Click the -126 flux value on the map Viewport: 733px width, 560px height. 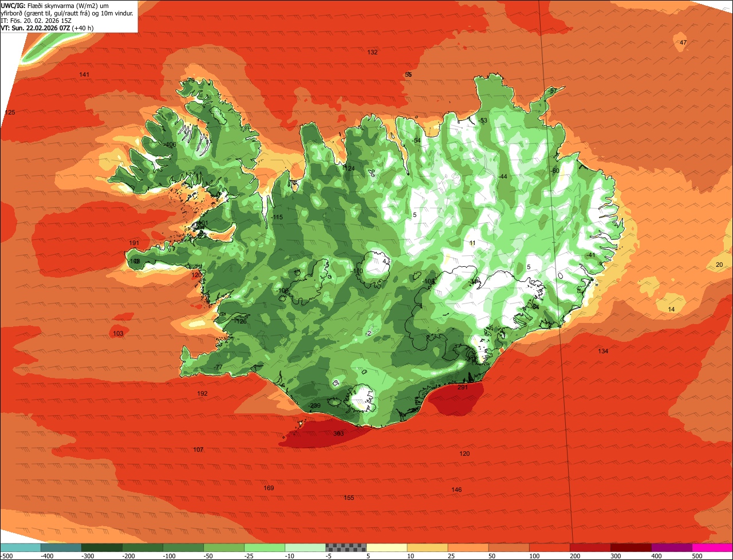(241, 321)
